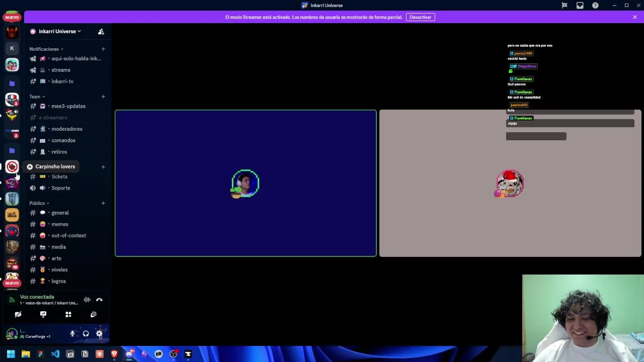Deafen audio with headphones icon
The image size is (644, 362).
click(x=86, y=333)
